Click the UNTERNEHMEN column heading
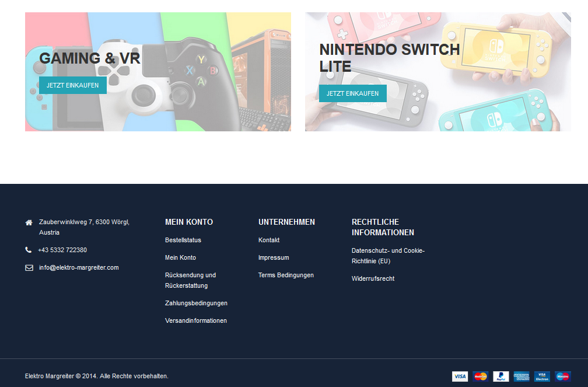Image resolution: width=588 pixels, height=387 pixels. (286, 222)
